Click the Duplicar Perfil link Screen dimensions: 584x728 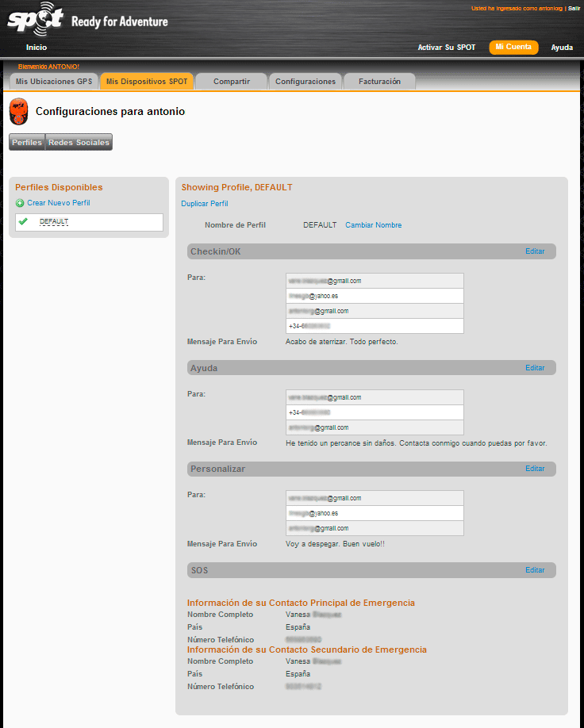(x=204, y=204)
